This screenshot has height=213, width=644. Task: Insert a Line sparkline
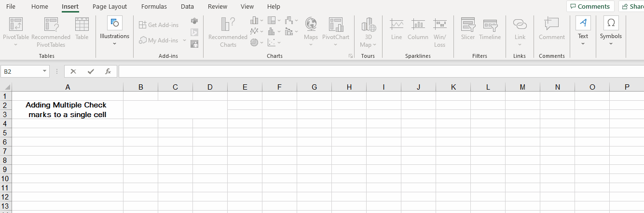coord(397,29)
